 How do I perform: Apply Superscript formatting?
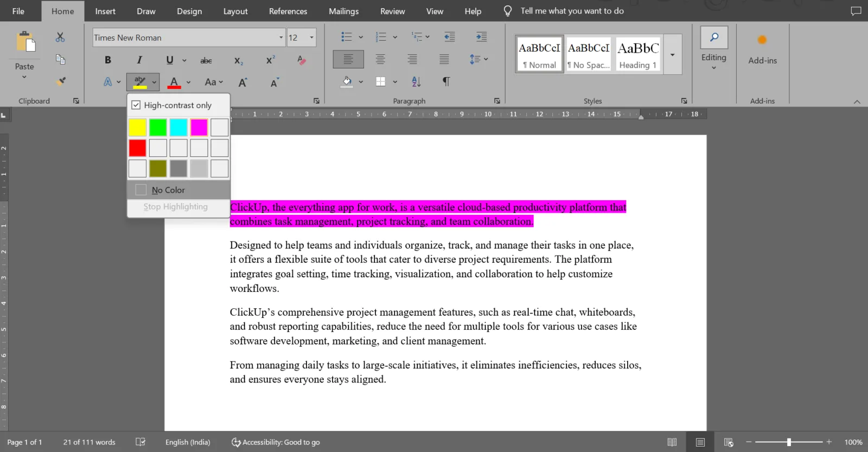(x=270, y=60)
